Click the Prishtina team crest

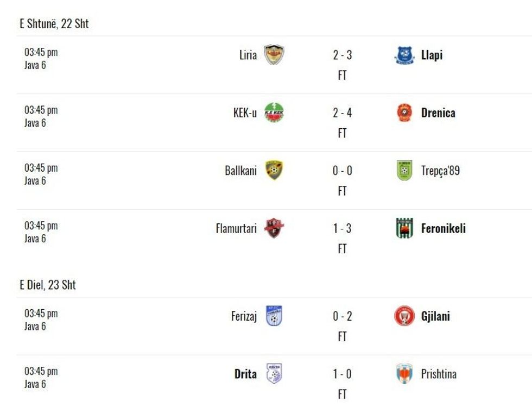coord(404,374)
